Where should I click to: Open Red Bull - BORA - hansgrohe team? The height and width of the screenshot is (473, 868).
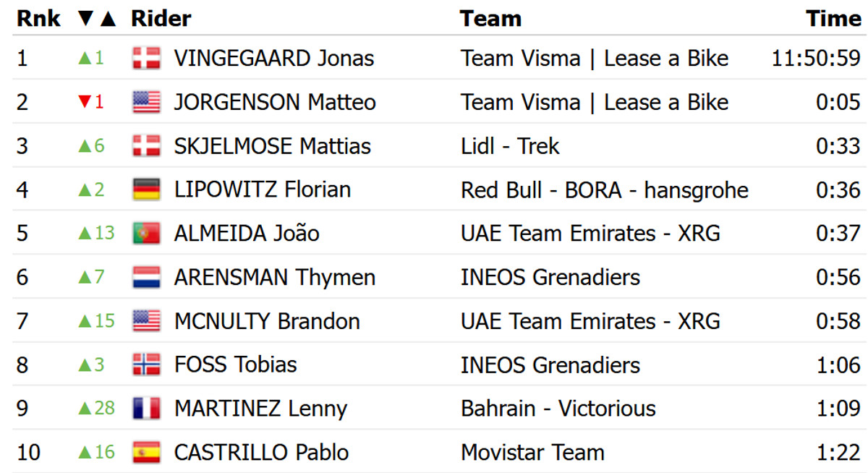pos(604,190)
